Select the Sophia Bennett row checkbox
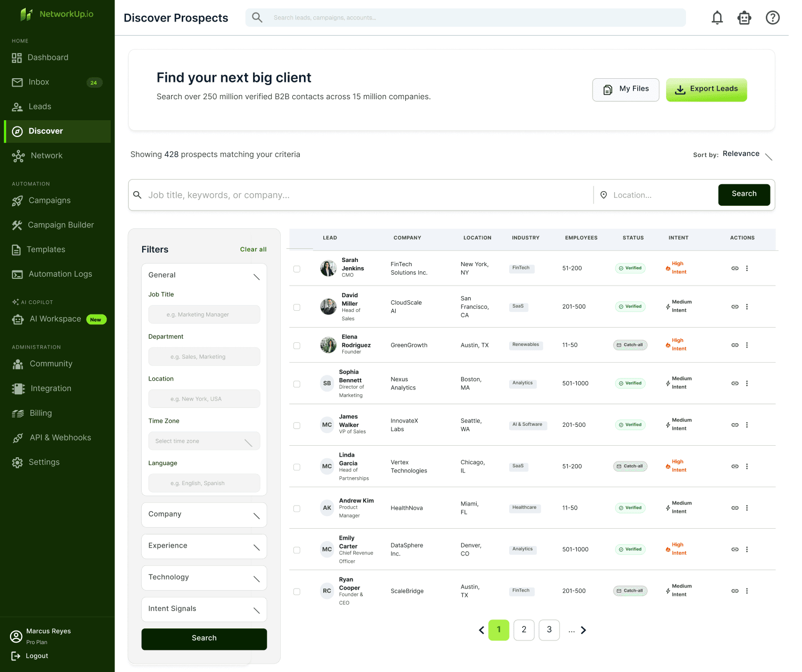The height and width of the screenshot is (672, 802). tap(297, 384)
